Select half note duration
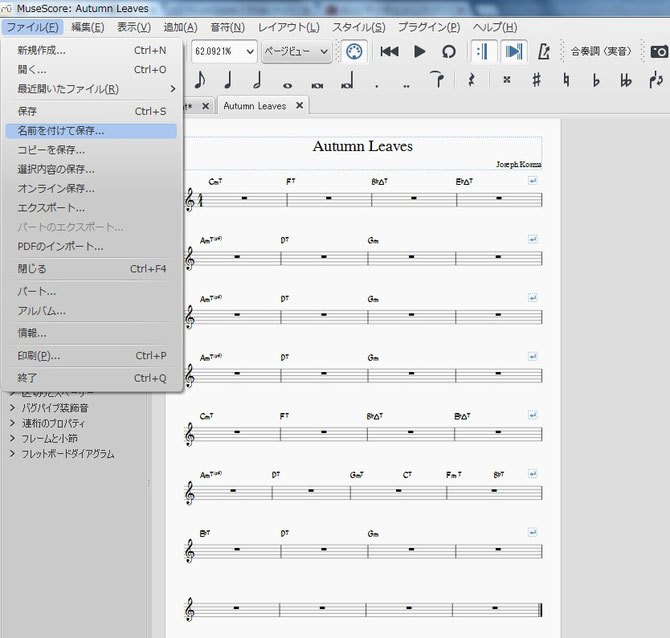This screenshot has width=670, height=638. point(257,80)
